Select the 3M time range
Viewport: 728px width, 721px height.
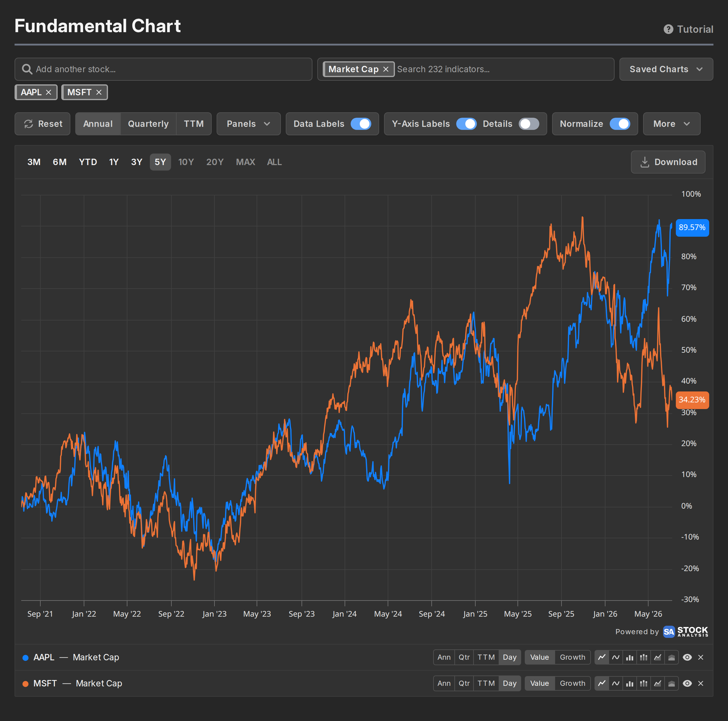(x=34, y=162)
